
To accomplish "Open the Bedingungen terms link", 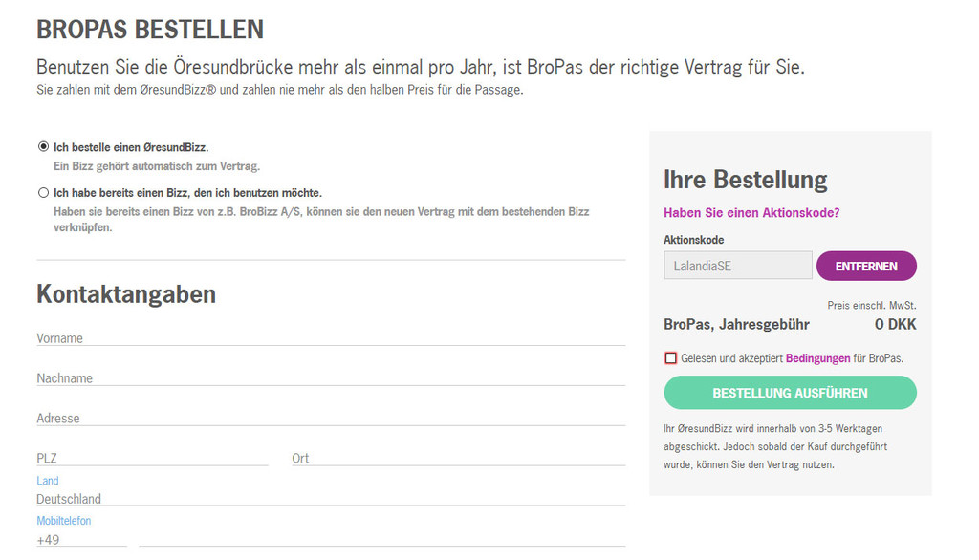I will pos(818,358).
